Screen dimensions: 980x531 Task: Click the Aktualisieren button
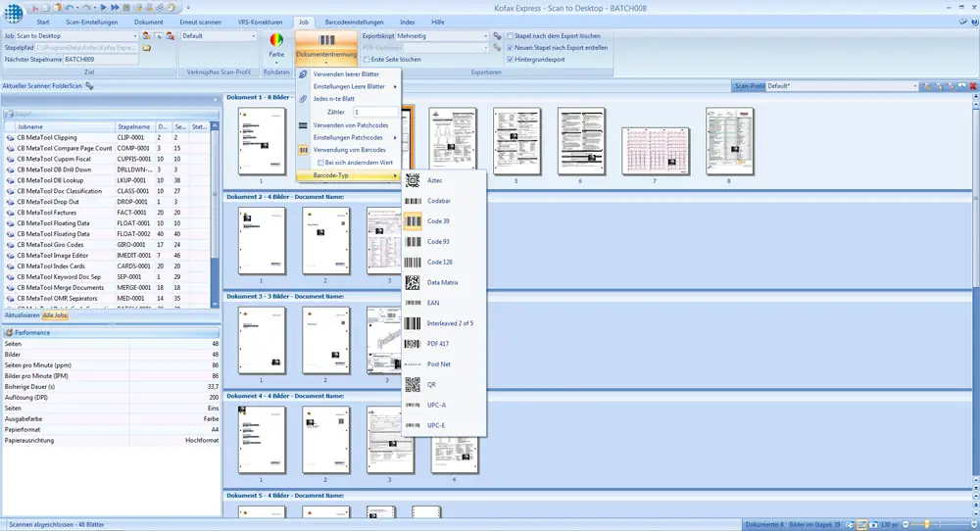coord(22,315)
